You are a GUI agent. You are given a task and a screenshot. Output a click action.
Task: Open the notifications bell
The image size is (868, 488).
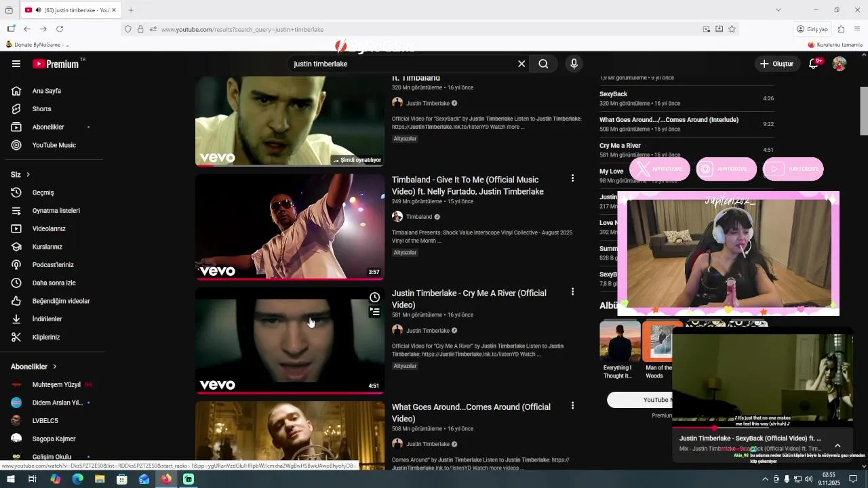coord(813,64)
